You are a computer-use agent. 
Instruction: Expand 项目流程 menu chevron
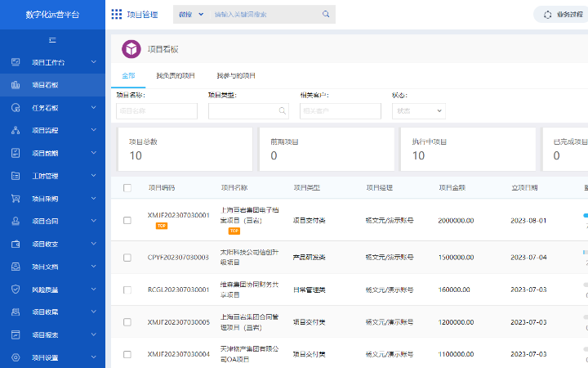pos(94,130)
